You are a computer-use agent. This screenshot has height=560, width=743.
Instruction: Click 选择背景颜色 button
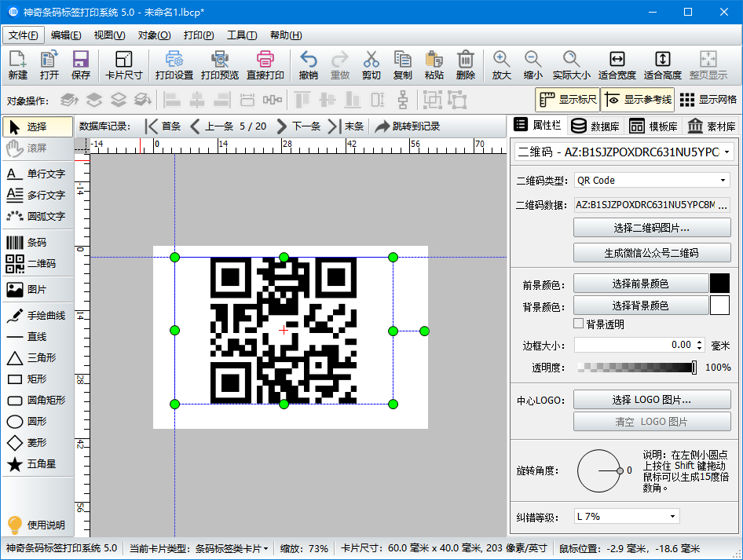[641, 306]
